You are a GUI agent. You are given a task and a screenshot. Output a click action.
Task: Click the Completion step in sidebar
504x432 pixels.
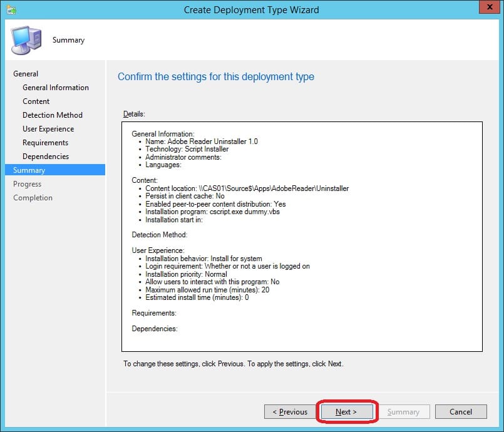[x=33, y=198]
